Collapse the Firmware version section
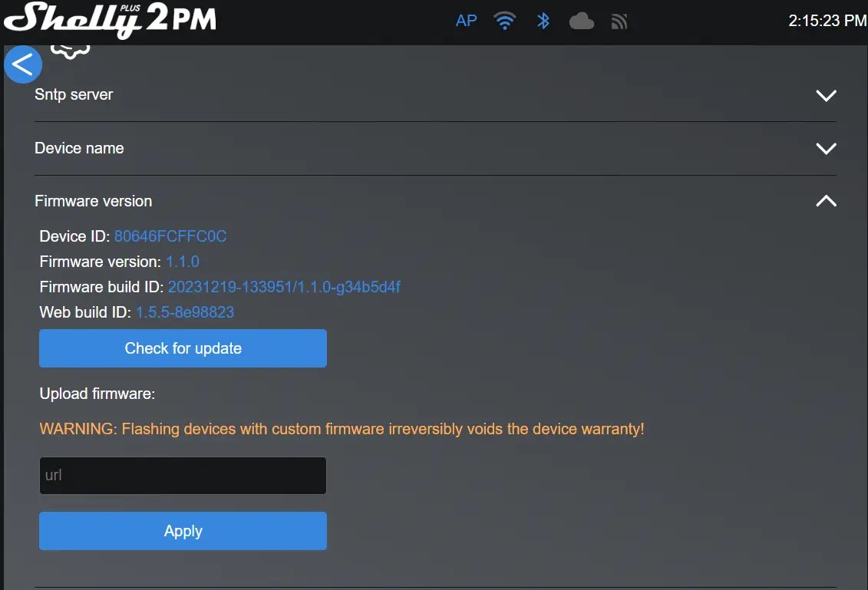This screenshot has height=590, width=868. pyautogui.click(x=826, y=200)
